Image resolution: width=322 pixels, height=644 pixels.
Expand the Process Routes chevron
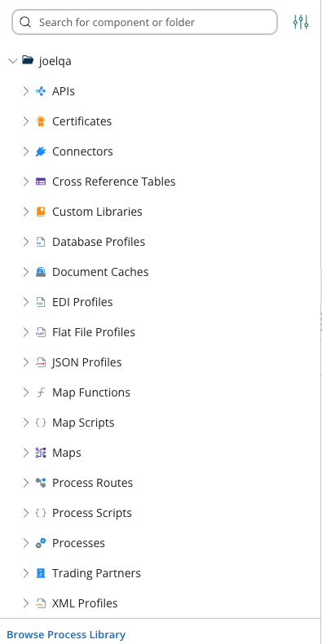click(x=26, y=483)
